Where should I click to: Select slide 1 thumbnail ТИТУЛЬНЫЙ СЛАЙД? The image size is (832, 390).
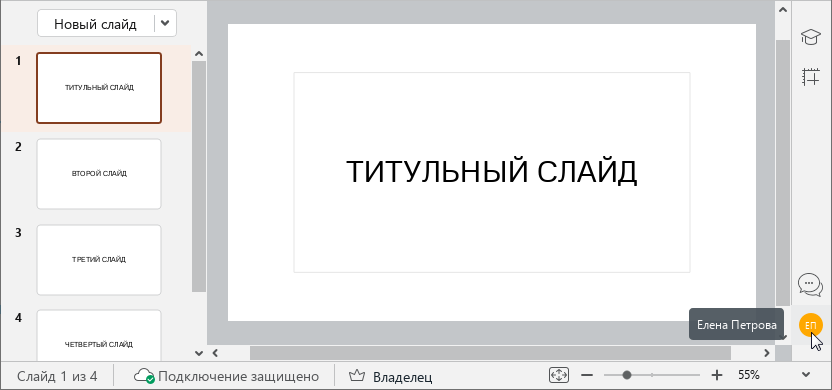[99, 88]
